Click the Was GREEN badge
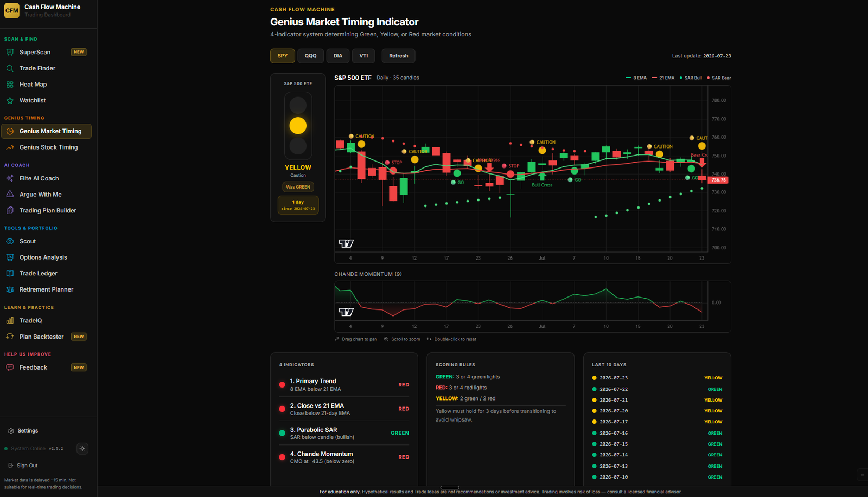The width and height of the screenshot is (868, 497). pyautogui.click(x=298, y=187)
